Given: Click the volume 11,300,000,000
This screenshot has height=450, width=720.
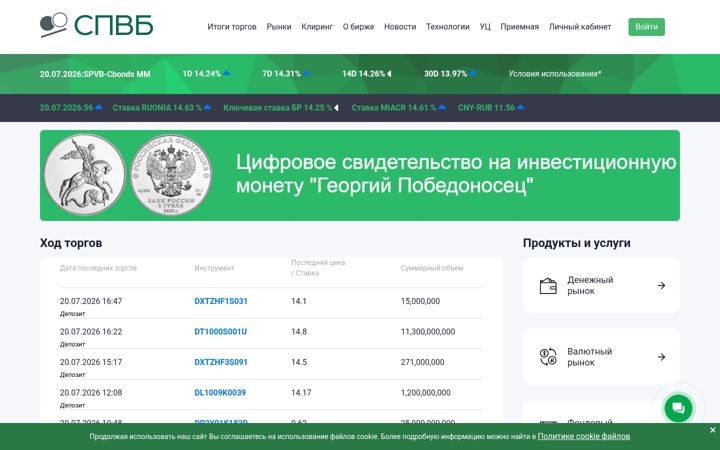Looking at the screenshot, I should [428, 332].
